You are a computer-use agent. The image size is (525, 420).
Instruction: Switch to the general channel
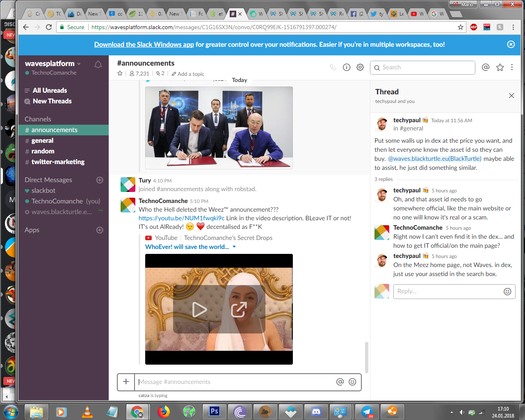64,141
